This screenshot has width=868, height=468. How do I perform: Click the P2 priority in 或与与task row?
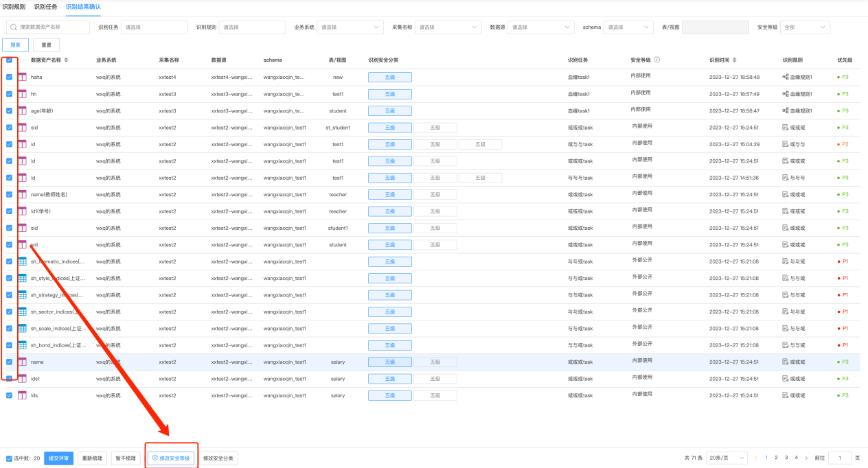pyautogui.click(x=843, y=144)
